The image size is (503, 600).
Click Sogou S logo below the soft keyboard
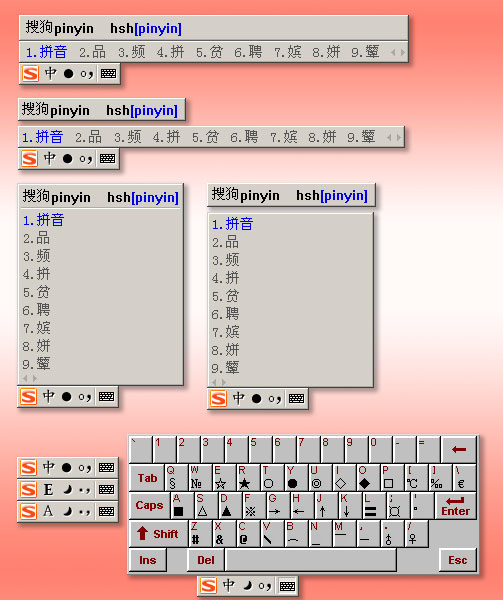(209, 585)
